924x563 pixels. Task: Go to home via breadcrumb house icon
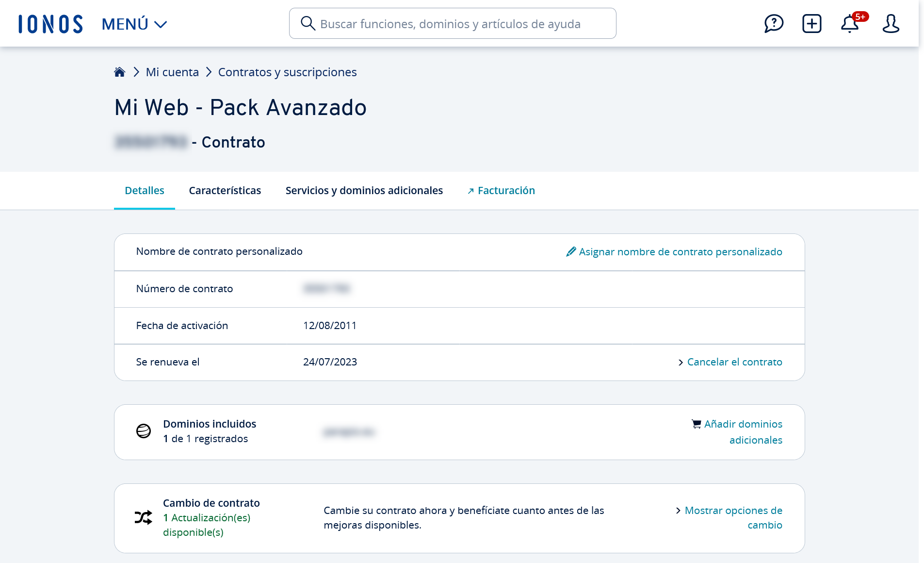coord(119,72)
